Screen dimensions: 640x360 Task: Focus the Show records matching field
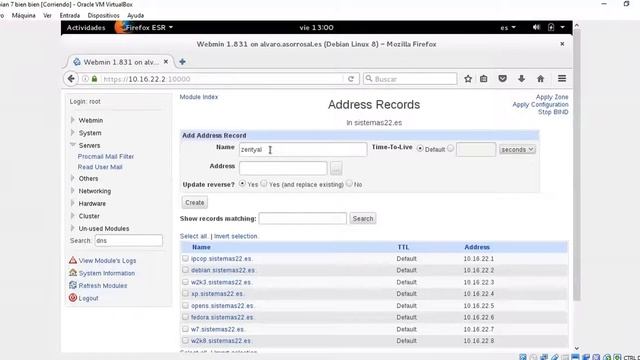click(302, 218)
